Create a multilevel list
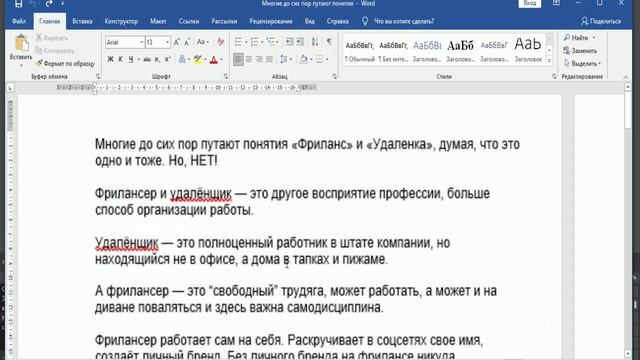 pyautogui.click(x=270, y=42)
